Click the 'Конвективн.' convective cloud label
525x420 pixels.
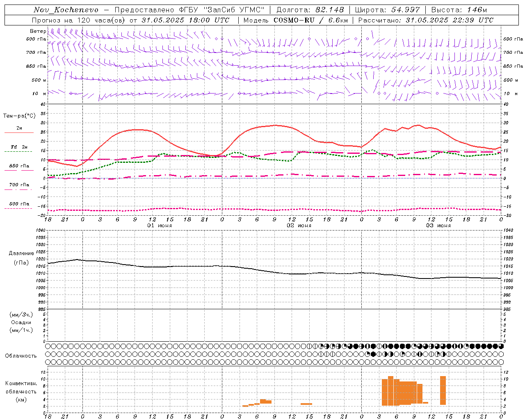coord(21,383)
